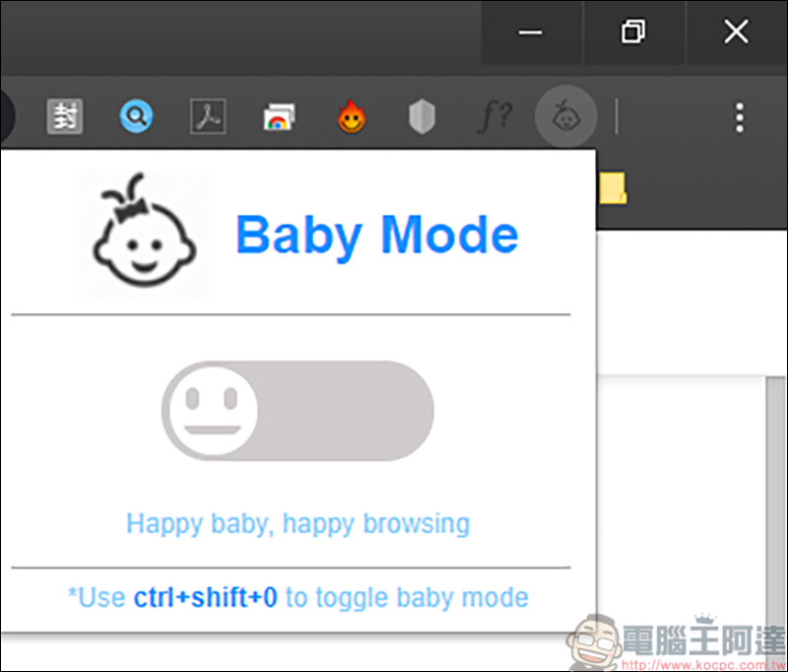Click the Baby Mode title text
Image resolution: width=788 pixels, height=672 pixels.
[376, 235]
